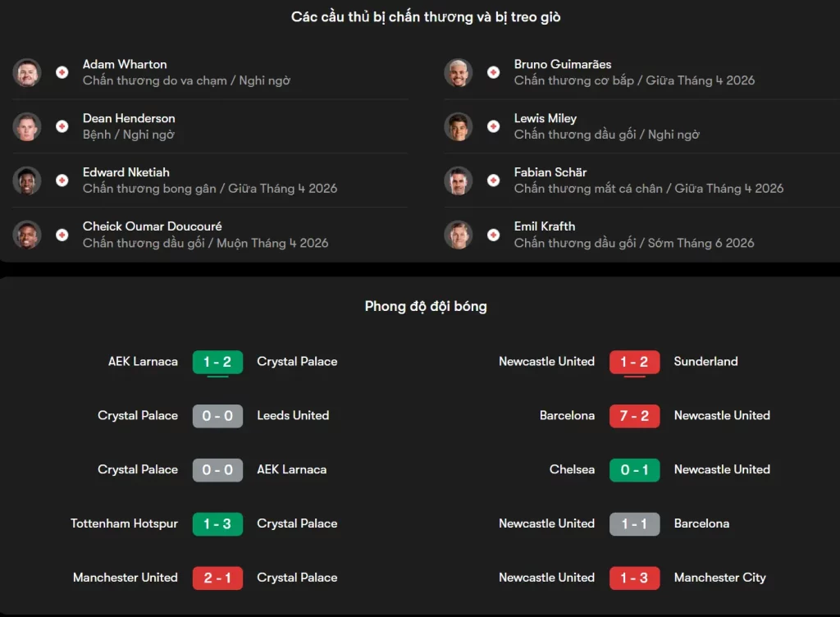This screenshot has width=840, height=617.
Task: Select the 0-0 Crystal Palace vs Leeds score
Action: point(217,416)
